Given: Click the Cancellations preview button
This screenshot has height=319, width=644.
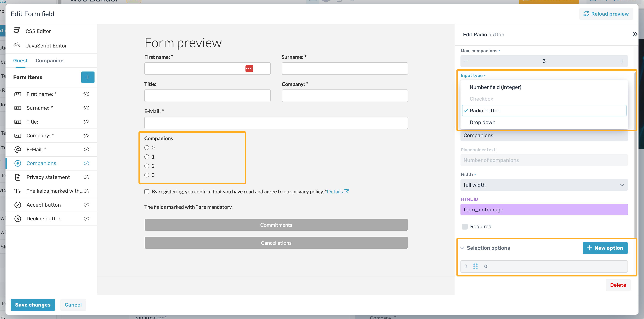Looking at the screenshot, I should coord(276,243).
